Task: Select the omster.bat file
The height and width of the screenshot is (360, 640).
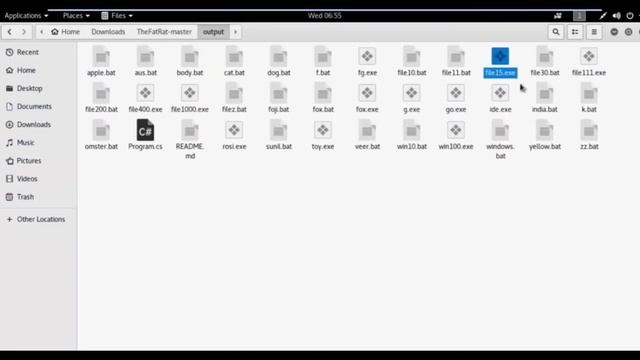Action: 101,130
